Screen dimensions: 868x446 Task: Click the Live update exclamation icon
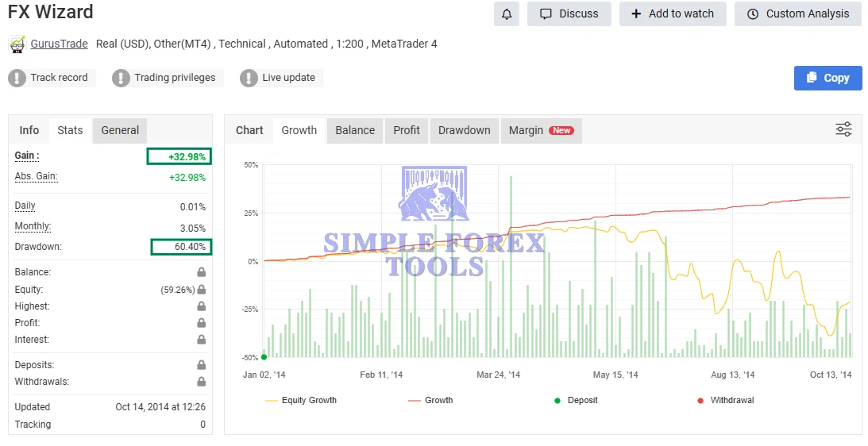point(249,78)
